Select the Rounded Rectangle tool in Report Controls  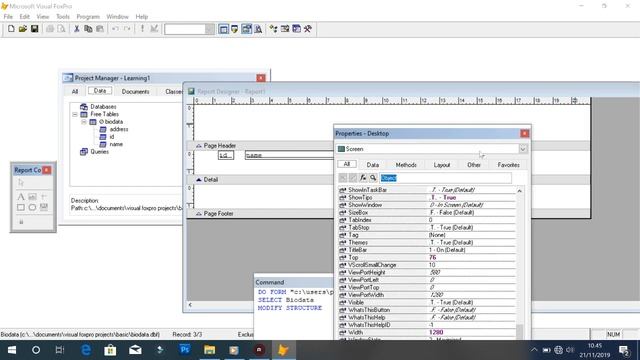32,207
